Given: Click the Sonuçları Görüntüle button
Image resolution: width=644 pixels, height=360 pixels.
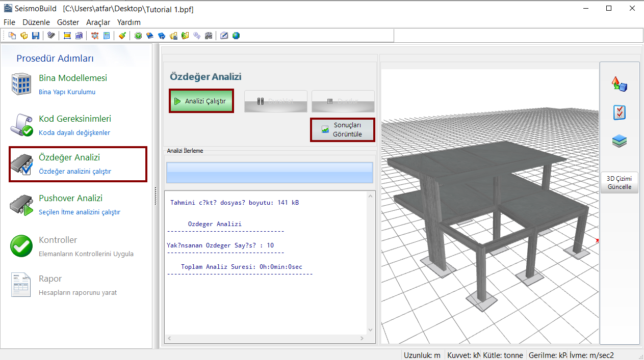Looking at the screenshot, I should pos(343,130).
